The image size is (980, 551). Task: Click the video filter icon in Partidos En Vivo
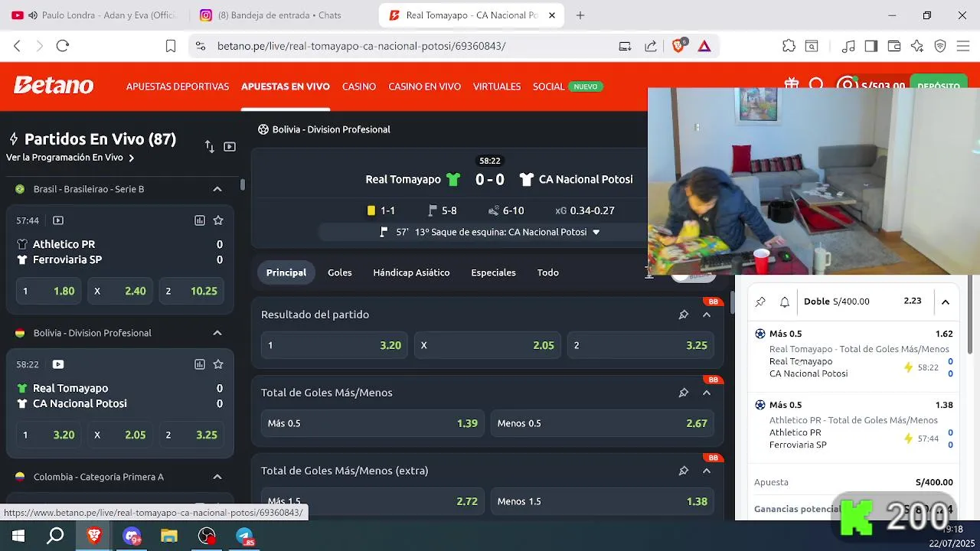(x=230, y=146)
